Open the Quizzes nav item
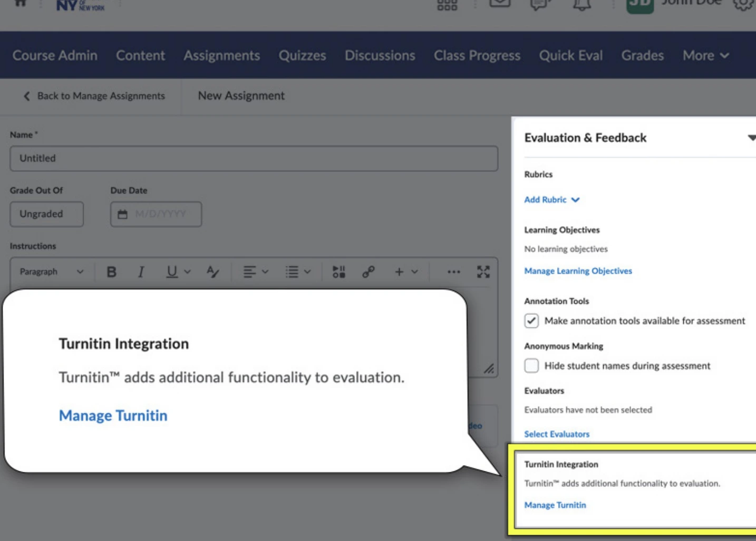This screenshot has height=541, width=756. (302, 55)
